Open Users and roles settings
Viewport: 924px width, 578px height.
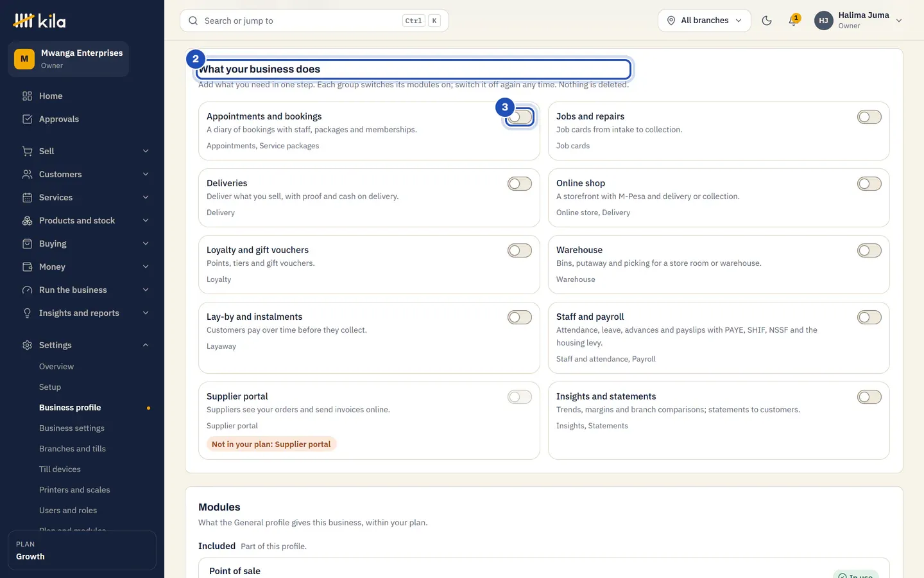tap(68, 511)
